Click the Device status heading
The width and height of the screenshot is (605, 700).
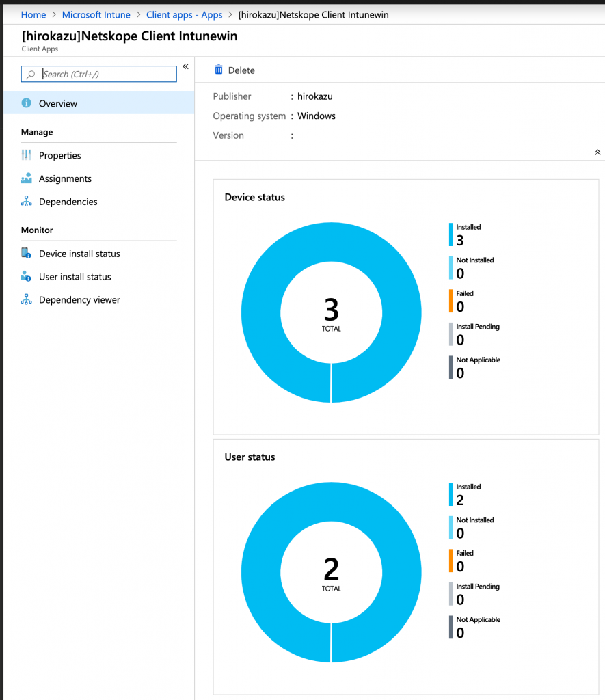(x=254, y=198)
